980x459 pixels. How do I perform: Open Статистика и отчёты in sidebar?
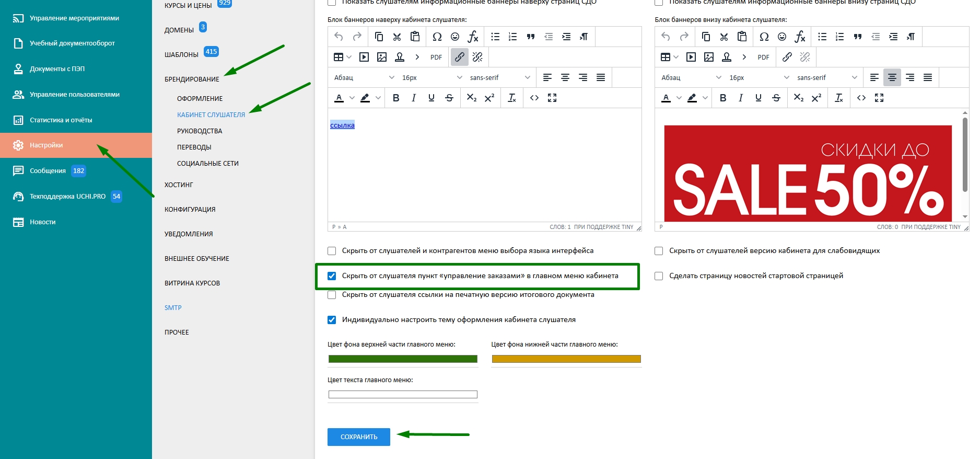pos(61,120)
